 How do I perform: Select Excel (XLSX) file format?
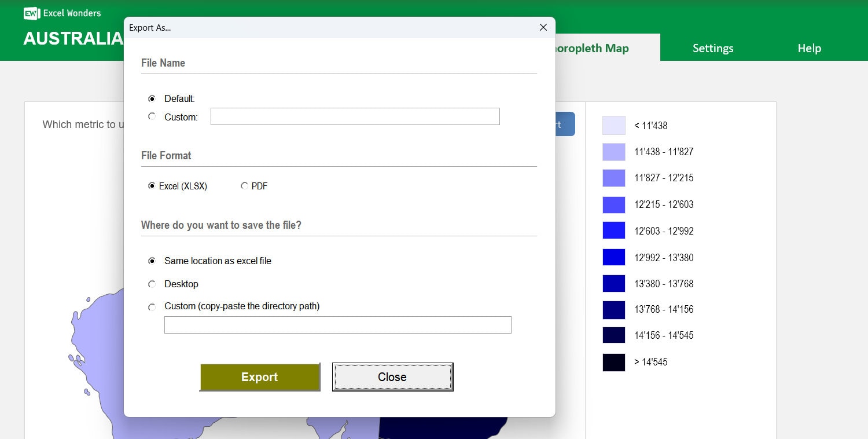click(x=152, y=185)
